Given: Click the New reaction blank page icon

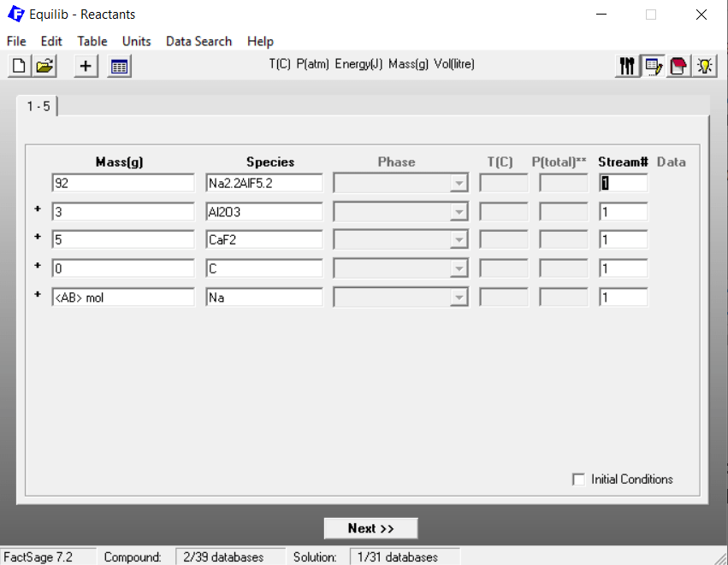Looking at the screenshot, I should (x=19, y=66).
